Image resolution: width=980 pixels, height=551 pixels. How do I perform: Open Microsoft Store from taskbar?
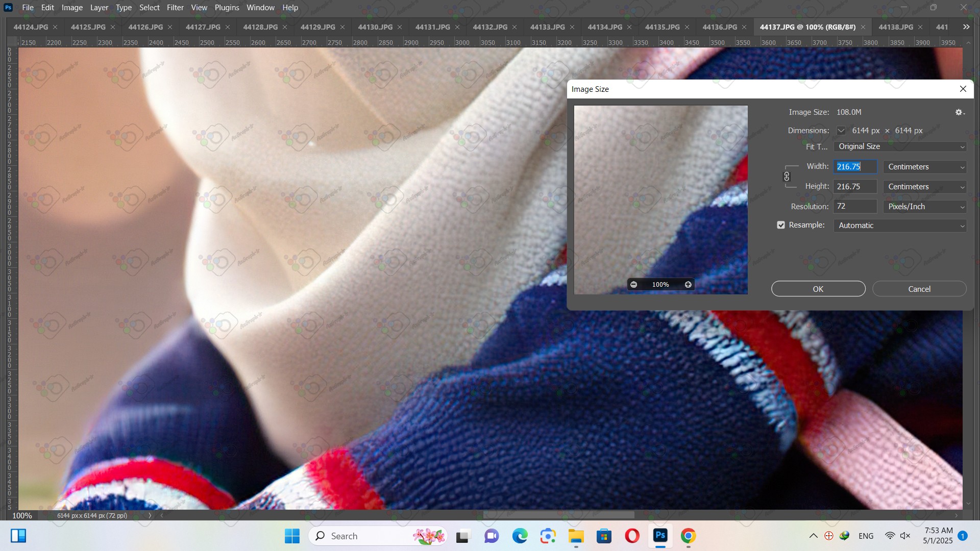[x=604, y=536]
